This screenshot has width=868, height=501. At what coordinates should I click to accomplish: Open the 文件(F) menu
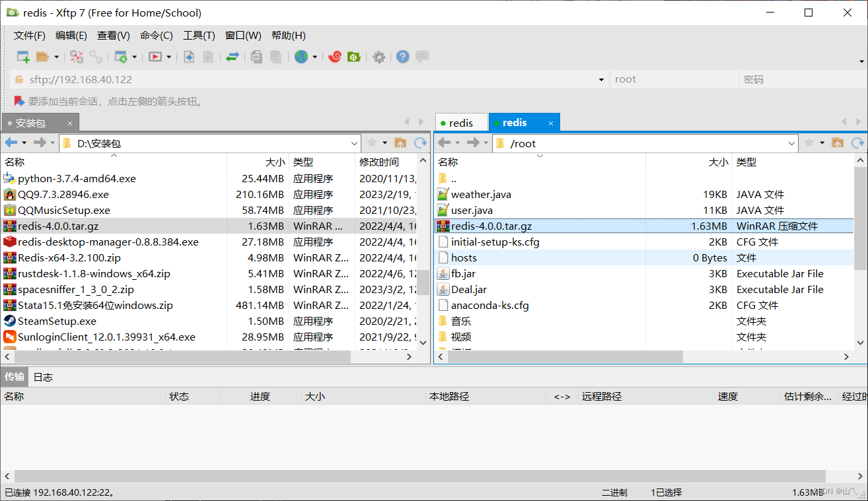30,36
